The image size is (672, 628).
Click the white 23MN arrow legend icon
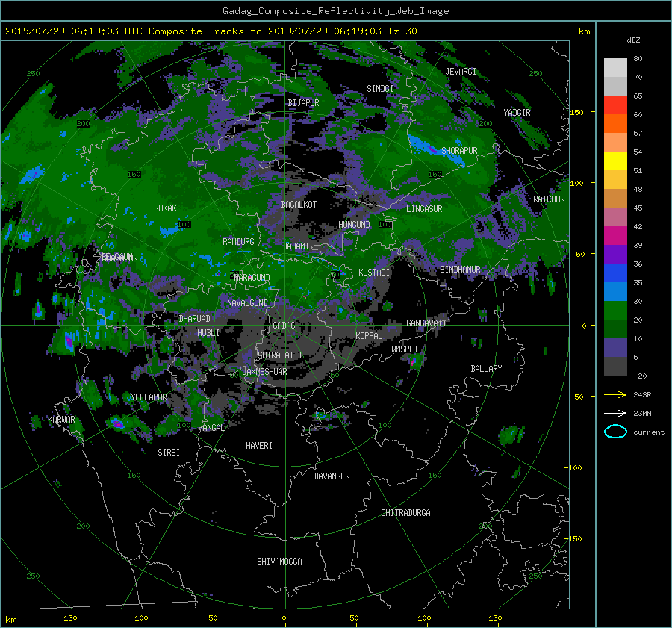point(615,413)
